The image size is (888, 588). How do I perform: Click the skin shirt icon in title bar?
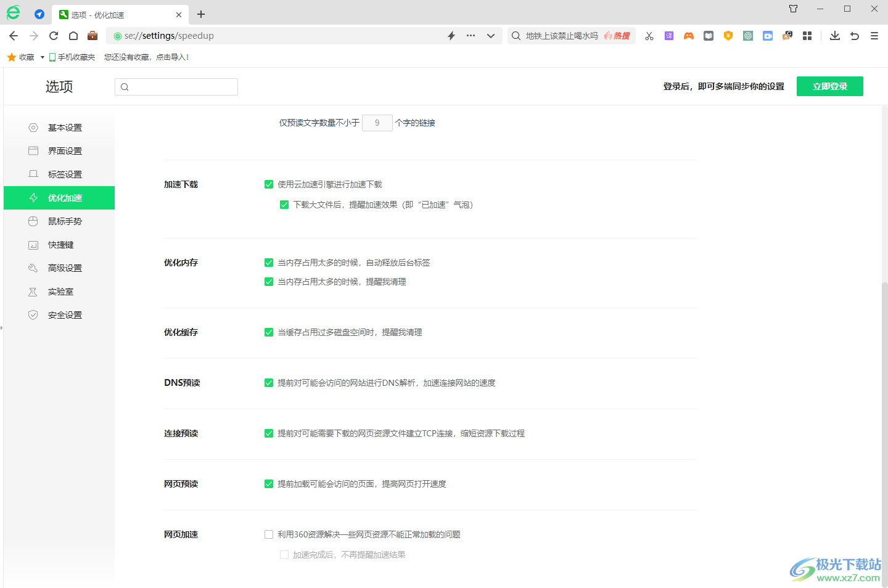(794, 9)
